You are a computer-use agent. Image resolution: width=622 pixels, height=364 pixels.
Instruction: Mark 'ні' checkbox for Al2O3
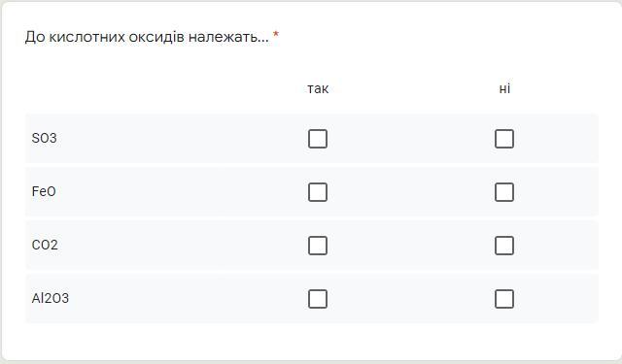tap(504, 299)
